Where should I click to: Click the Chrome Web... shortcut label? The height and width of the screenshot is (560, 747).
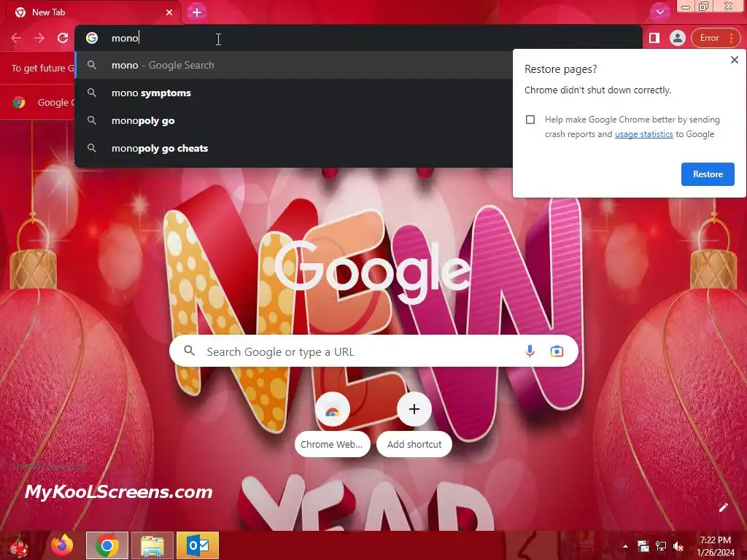[332, 444]
